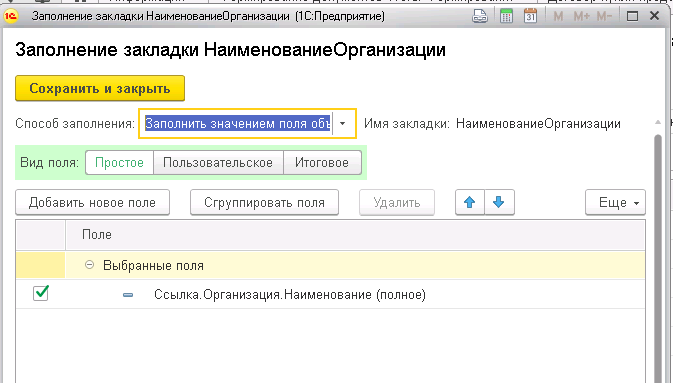Close the Заполнение закладки dialog
673x383 pixels.
[x=655, y=16]
